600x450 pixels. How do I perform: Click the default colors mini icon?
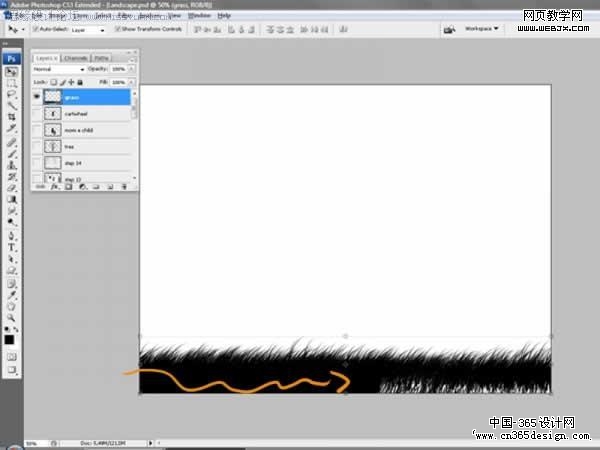[x=7, y=329]
